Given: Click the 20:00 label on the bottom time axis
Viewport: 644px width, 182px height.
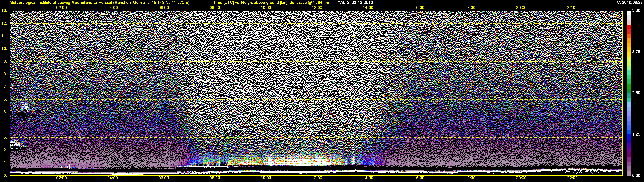Looking at the screenshot, I should point(521,178).
